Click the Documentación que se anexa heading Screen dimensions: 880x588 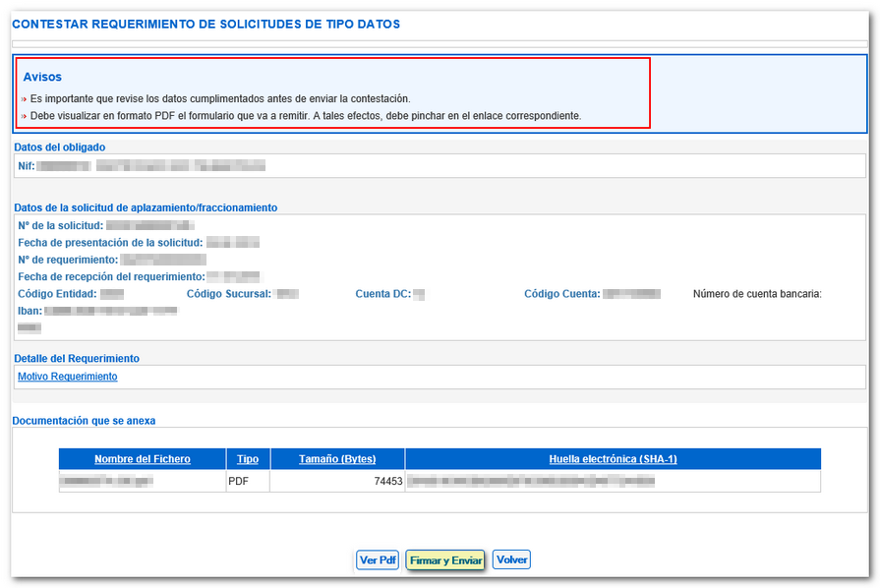[x=84, y=421]
